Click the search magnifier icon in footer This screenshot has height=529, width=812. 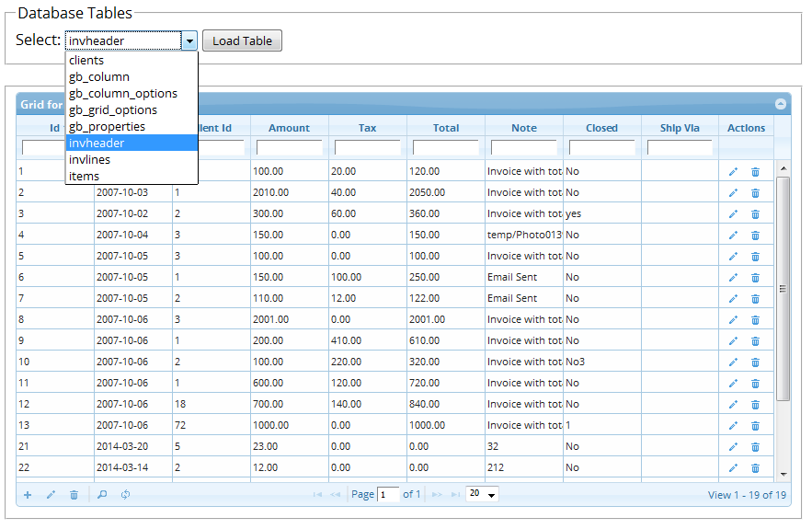coord(102,495)
